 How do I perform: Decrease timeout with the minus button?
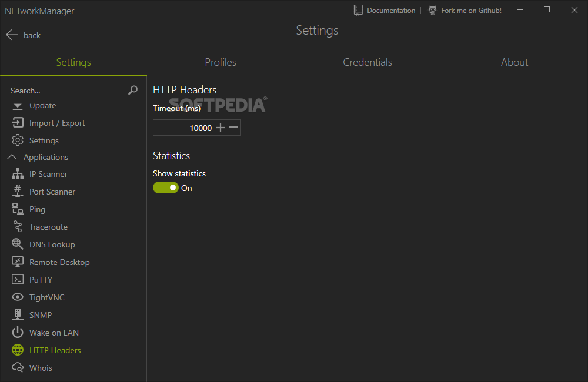click(x=233, y=128)
